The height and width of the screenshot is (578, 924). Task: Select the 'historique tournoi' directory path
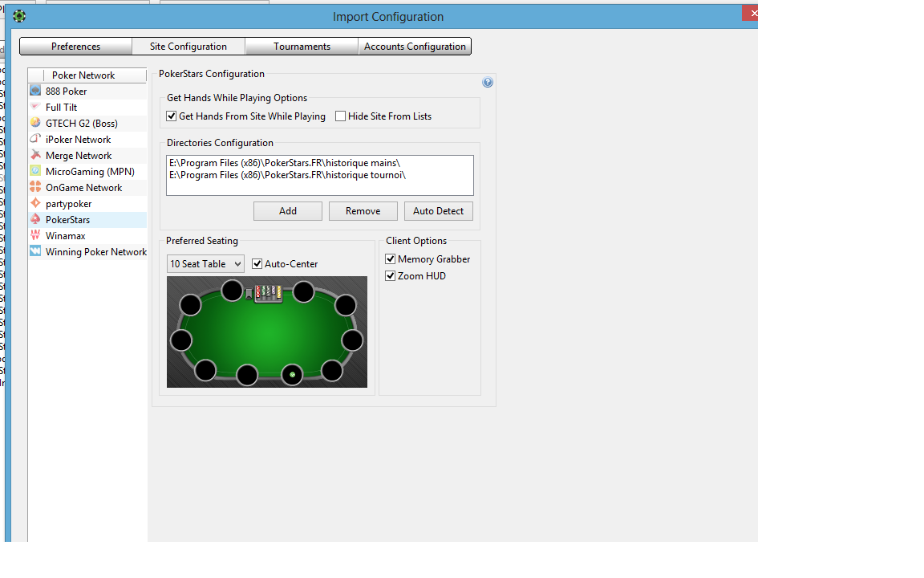(x=287, y=175)
